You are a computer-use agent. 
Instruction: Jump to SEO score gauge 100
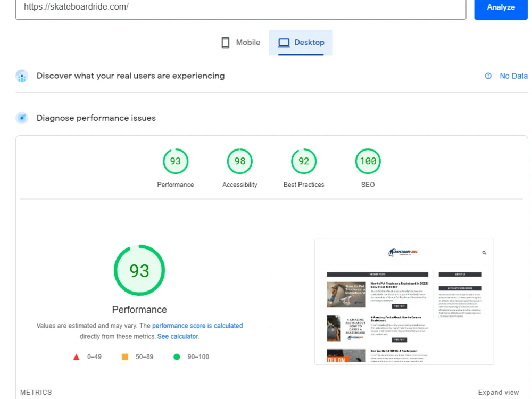[368, 161]
